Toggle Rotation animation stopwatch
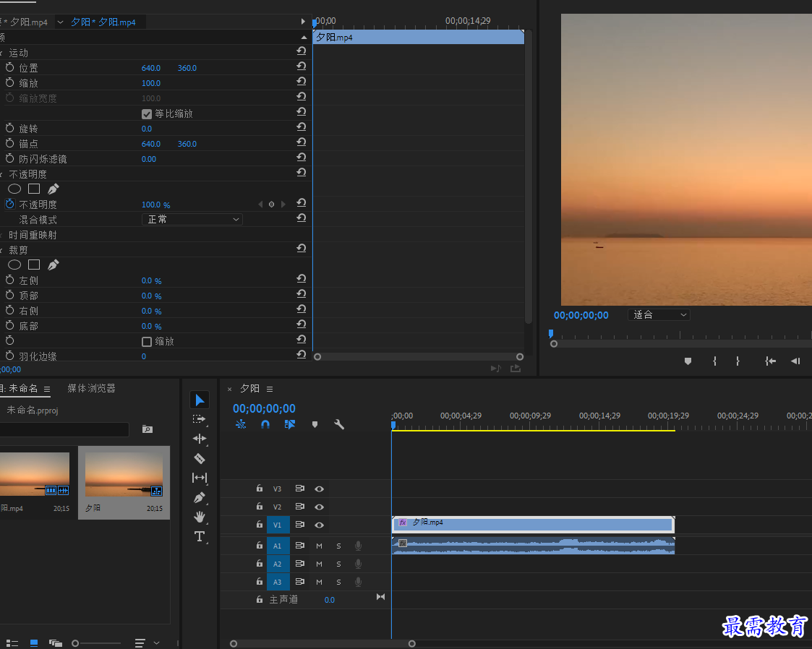The width and height of the screenshot is (812, 649). pyautogui.click(x=10, y=128)
